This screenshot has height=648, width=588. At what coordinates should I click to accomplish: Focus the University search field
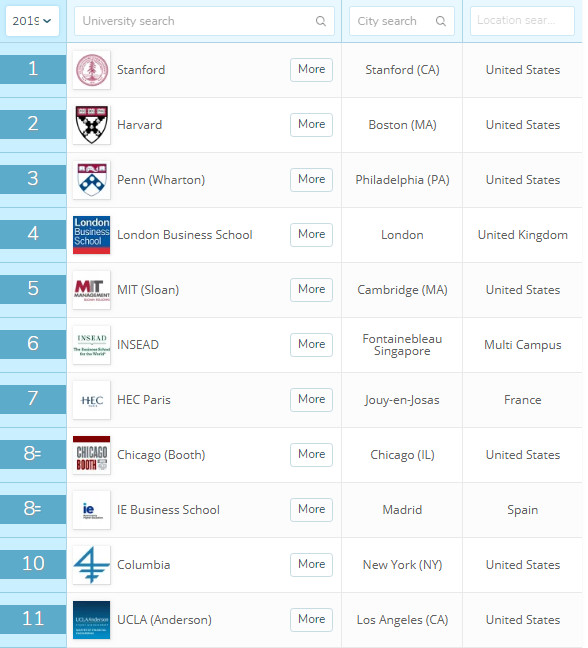[205, 21]
